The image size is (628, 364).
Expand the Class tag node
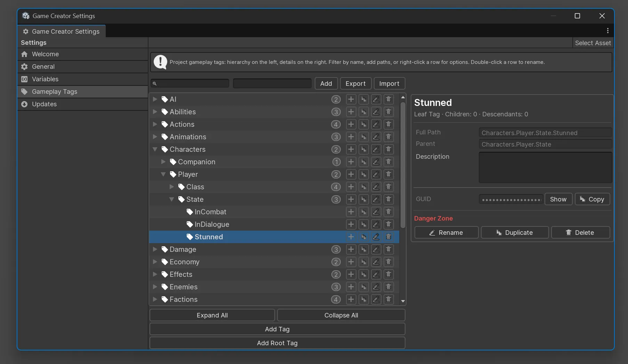point(172,187)
